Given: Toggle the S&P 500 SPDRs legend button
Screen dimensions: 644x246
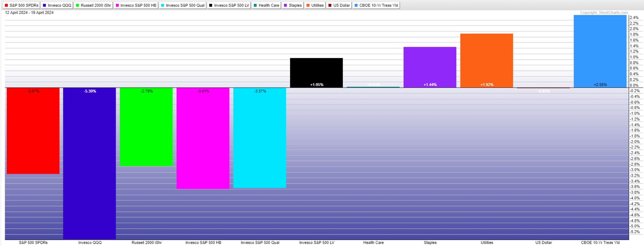Looking at the screenshot, I should click(22, 5).
